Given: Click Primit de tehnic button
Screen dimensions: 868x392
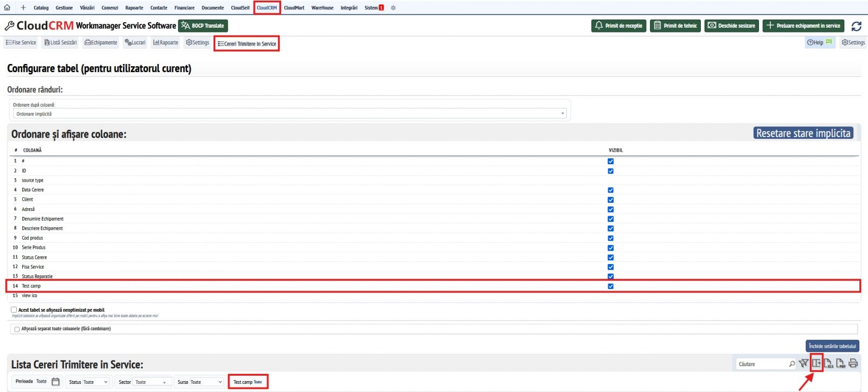Looking at the screenshot, I should [x=675, y=25].
